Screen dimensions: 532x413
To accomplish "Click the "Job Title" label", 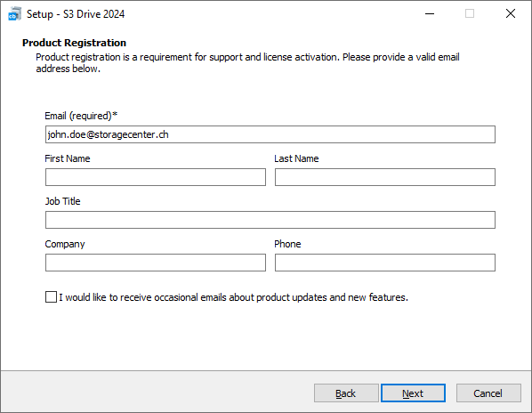I will point(63,201).
